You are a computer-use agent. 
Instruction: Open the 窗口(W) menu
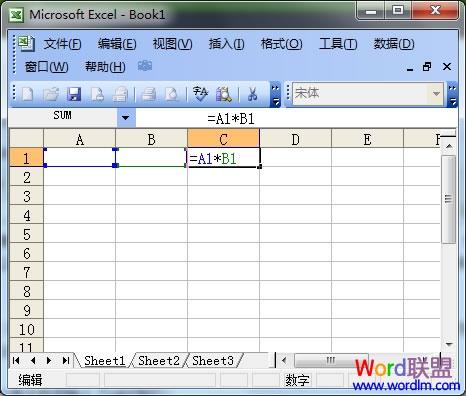[x=47, y=67]
